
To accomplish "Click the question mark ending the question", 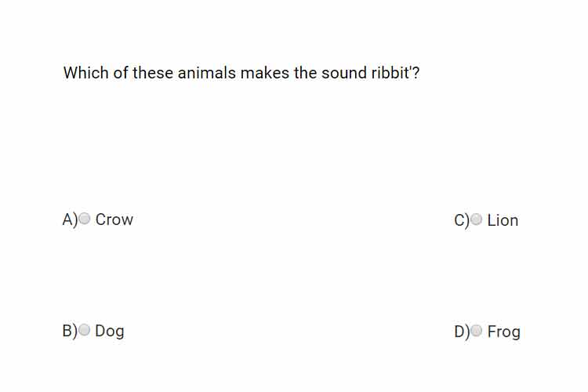I will (416, 73).
